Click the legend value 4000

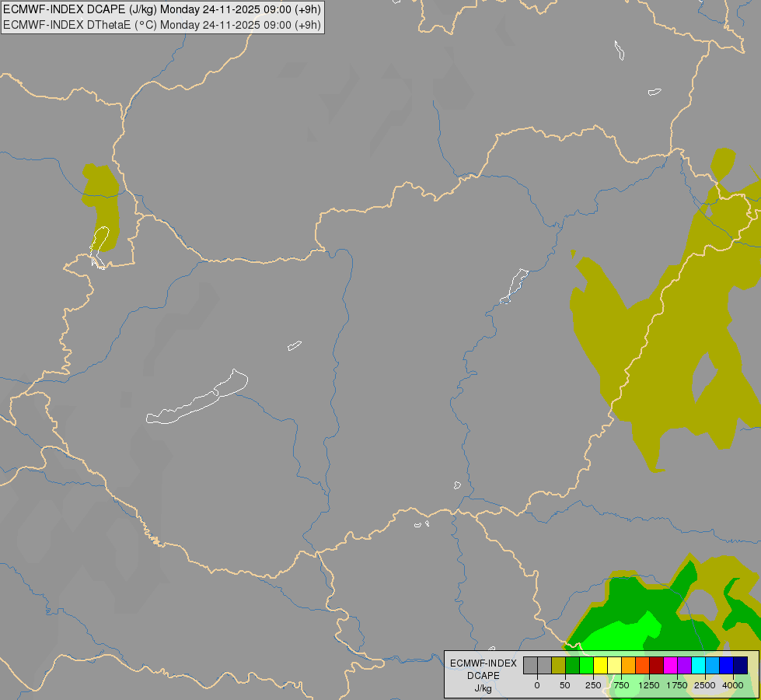(733, 685)
